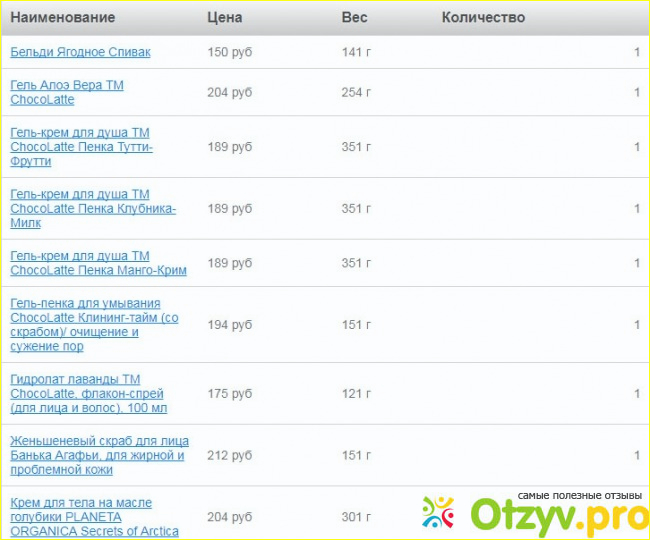
Task: Open the PLANETA ORGANICA body cream link
Action: (94, 517)
